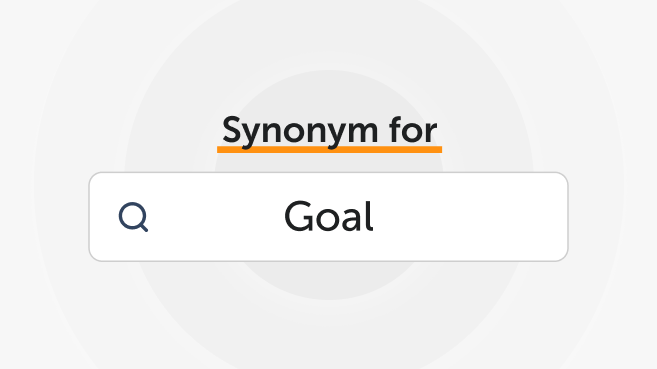Click the left end of the orange underline
This screenshot has width=657, height=369.
pyautogui.click(x=221, y=150)
